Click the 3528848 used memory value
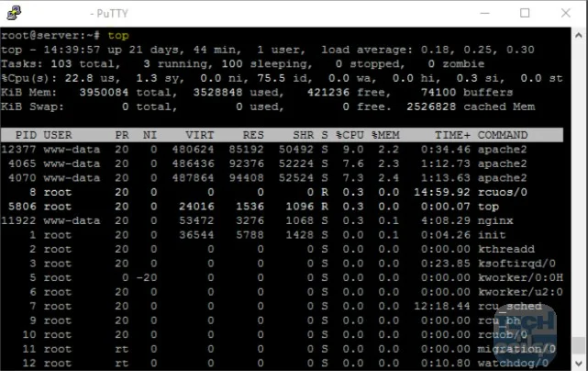 tap(218, 93)
